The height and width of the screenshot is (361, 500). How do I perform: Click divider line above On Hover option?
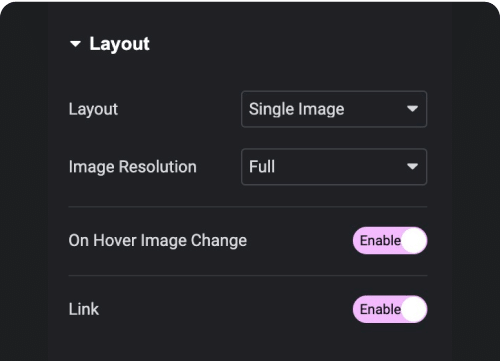pos(248,207)
